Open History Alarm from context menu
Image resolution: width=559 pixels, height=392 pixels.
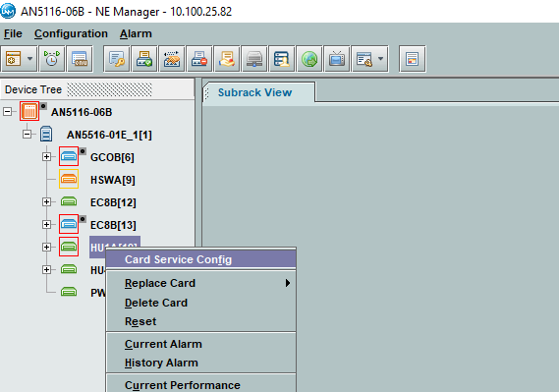[201, 363]
